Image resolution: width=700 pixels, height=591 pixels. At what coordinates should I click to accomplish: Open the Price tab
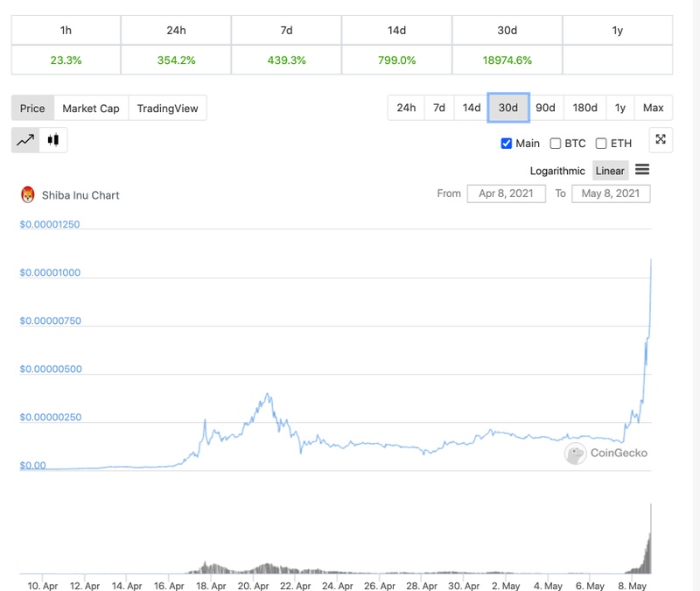point(32,108)
